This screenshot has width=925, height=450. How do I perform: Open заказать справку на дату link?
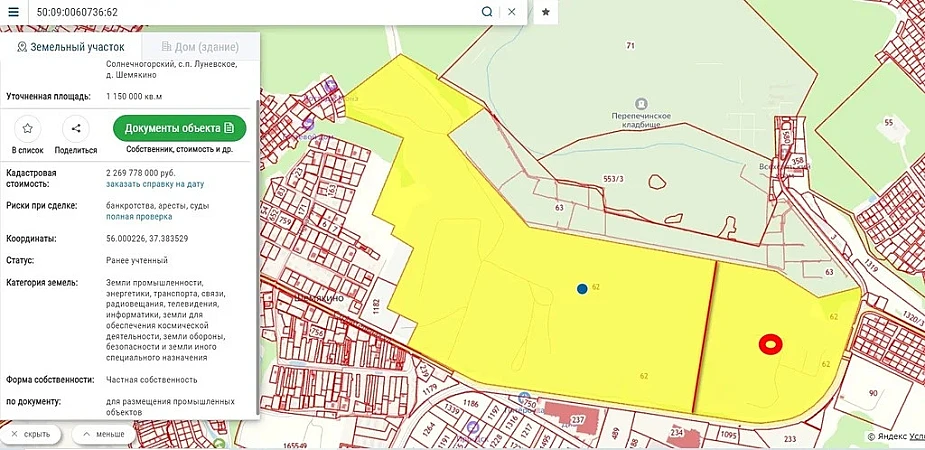click(x=154, y=185)
